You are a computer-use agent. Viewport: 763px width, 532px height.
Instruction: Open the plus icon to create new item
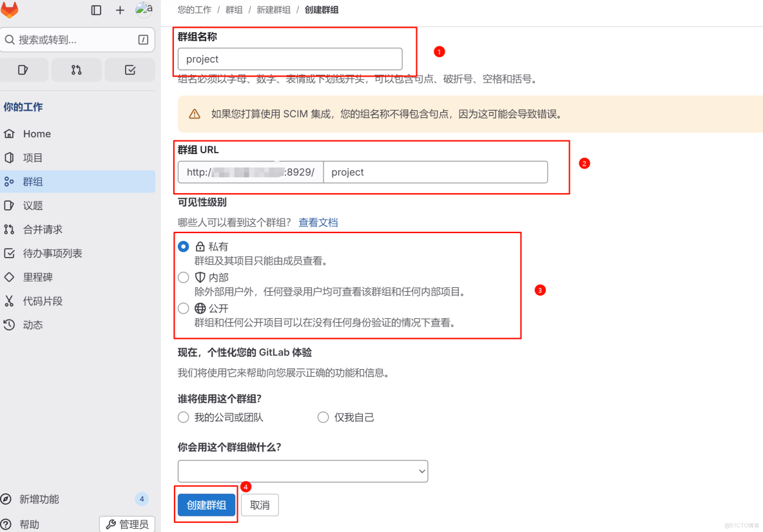click(120, 10)
